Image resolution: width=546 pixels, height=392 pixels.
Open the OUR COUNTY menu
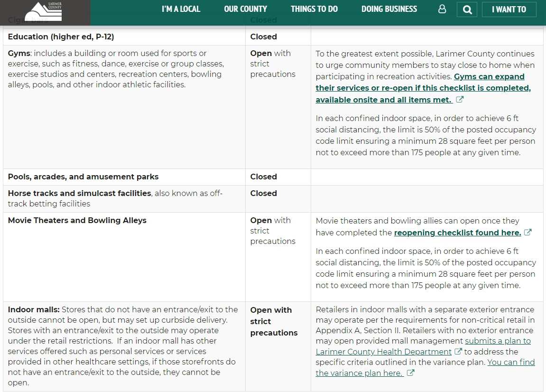(x=245, y=9)
